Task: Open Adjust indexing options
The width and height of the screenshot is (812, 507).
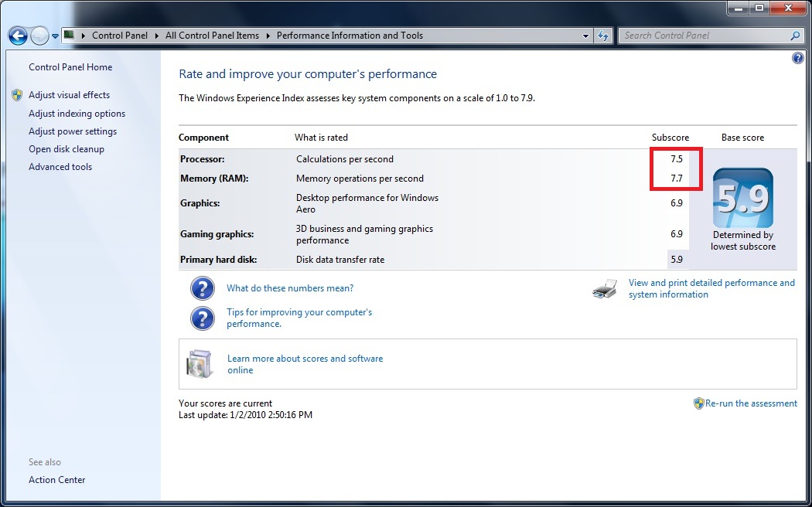Action: click(x=77, y=114)
